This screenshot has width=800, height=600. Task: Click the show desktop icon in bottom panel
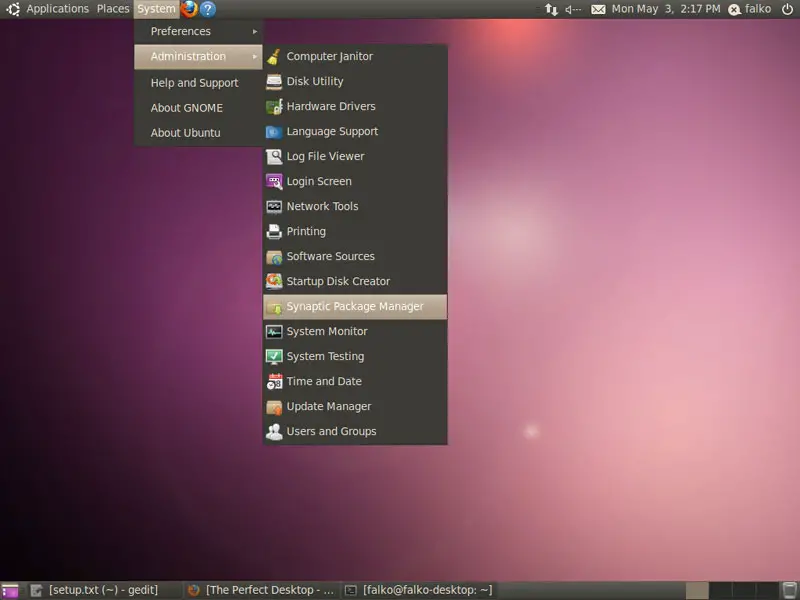10,590
